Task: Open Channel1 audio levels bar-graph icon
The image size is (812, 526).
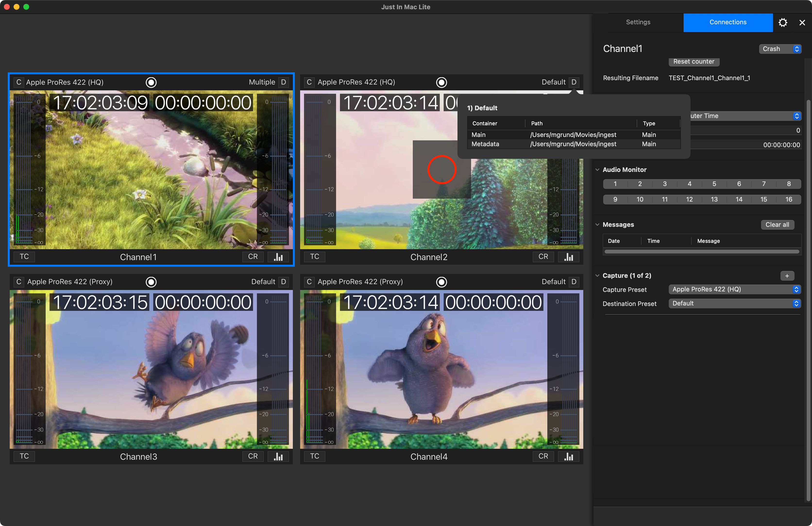Action: (279, 257)
